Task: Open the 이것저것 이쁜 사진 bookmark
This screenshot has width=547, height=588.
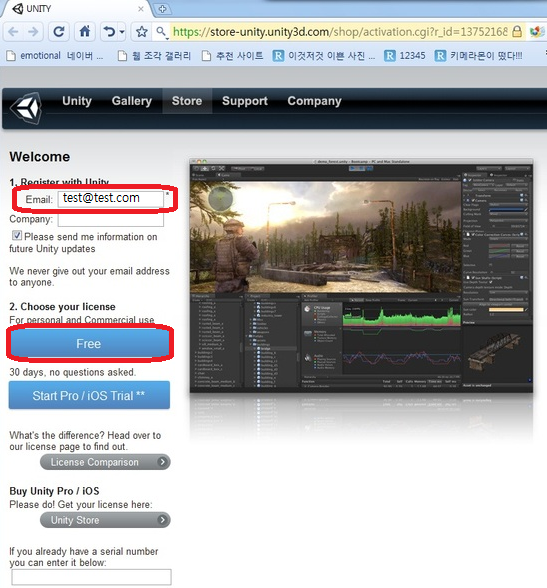Action: 324,56
